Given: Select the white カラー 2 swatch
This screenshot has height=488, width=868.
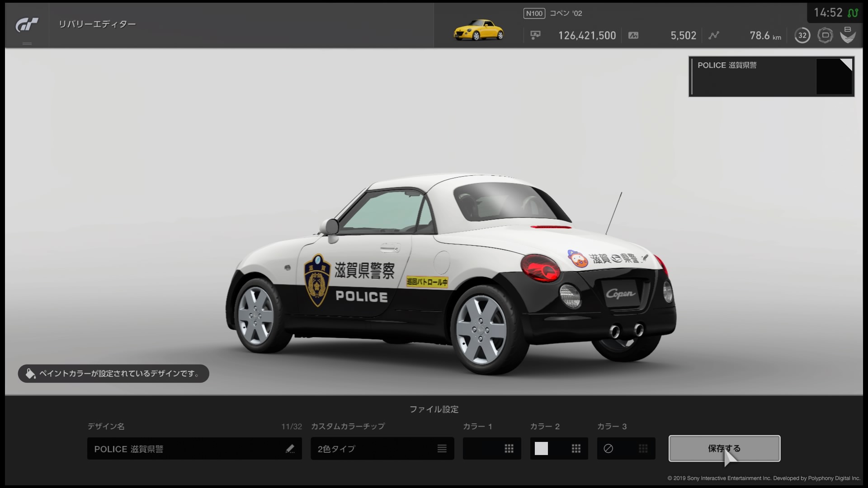Looking at the screenshot, I should [541, 449].
